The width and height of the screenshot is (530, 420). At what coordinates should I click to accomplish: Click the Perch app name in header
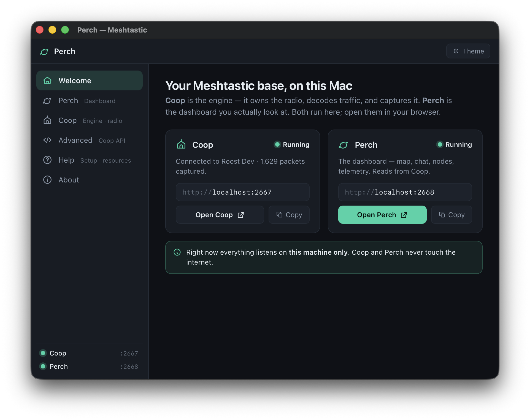coord(65,52)
